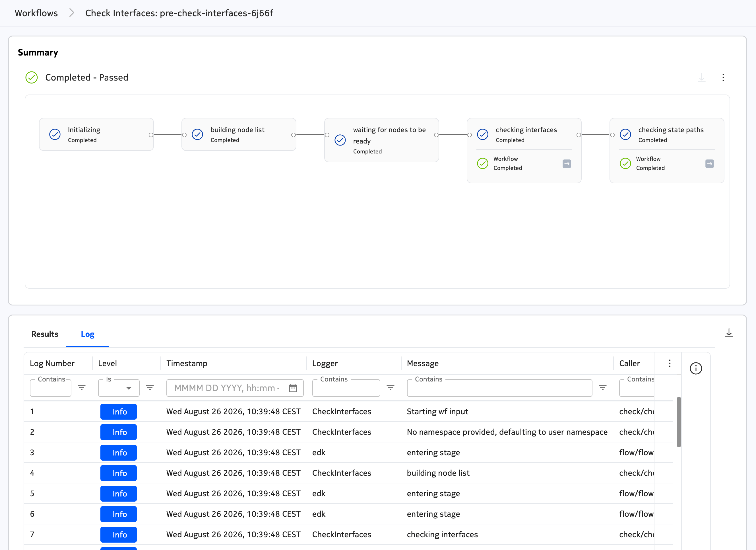Sort by the Logger column header
The width and height of the screenshot is (756, 550).
coord(325,363)
